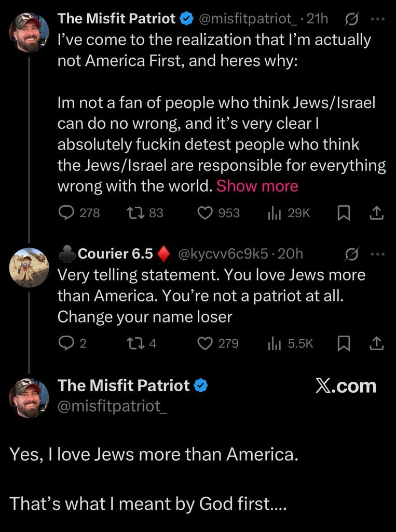Expand the post with Show more
The height and width of the screenshot is (532, 396).
pyautogui.click(x=257, y=186)
